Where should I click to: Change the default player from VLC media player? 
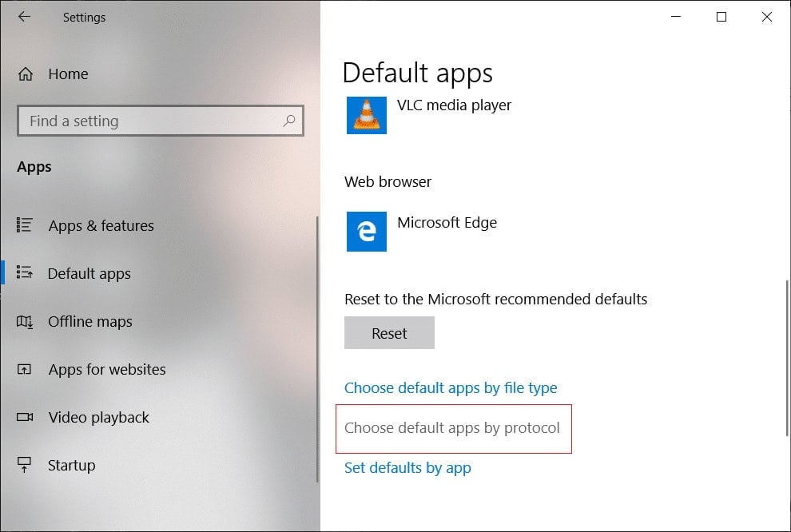click(x=453, y=105)
